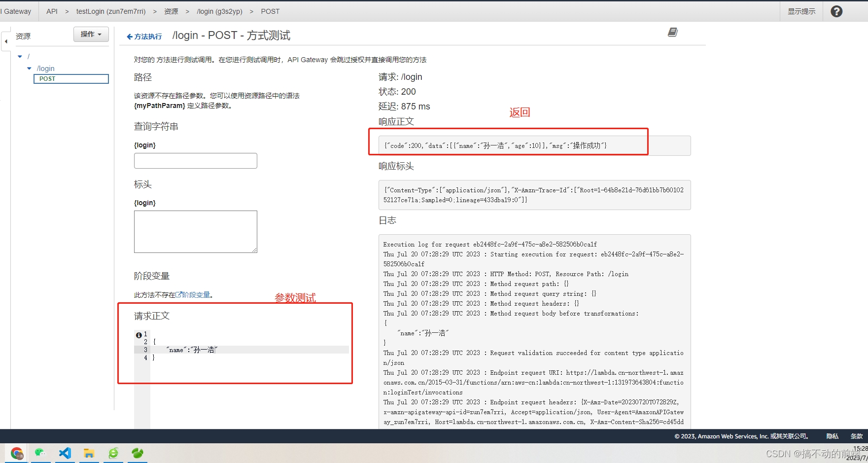Select the /login resource in tree
This screenshot has height=463, width=868.
coord(46,69)
